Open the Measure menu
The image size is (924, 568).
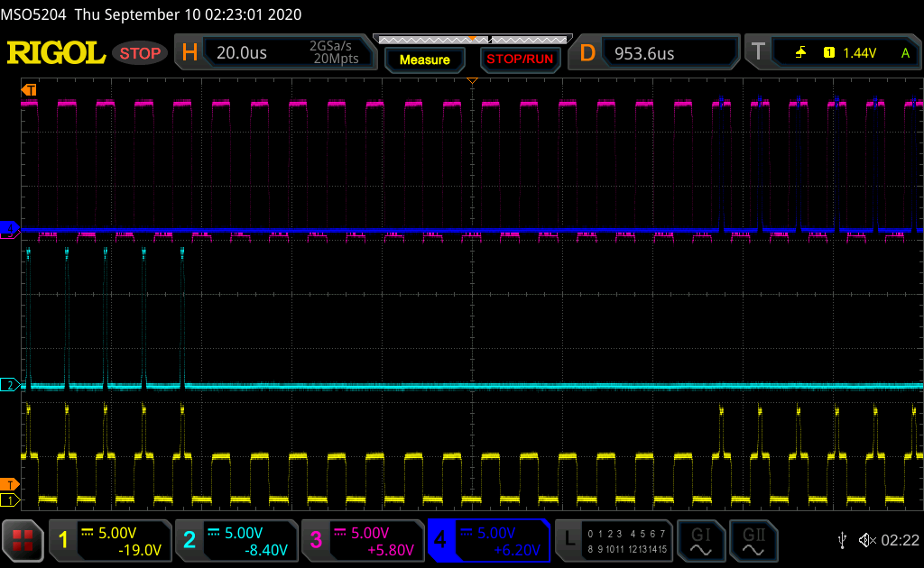(424, 60)
